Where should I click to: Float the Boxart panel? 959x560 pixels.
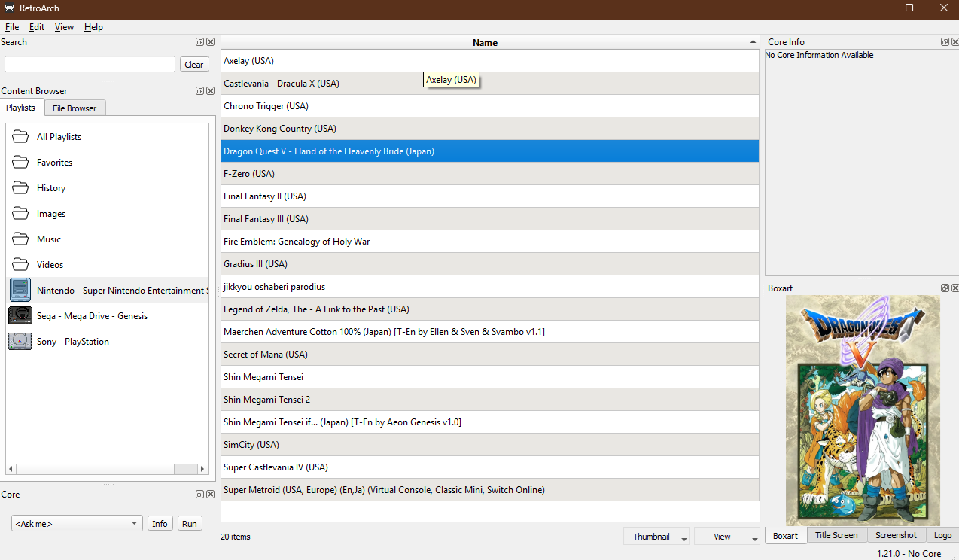[945, 288]
